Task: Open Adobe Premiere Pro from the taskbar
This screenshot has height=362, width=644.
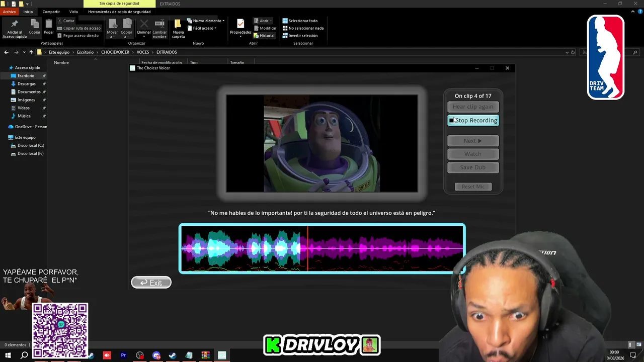Action: click(123, 355)
